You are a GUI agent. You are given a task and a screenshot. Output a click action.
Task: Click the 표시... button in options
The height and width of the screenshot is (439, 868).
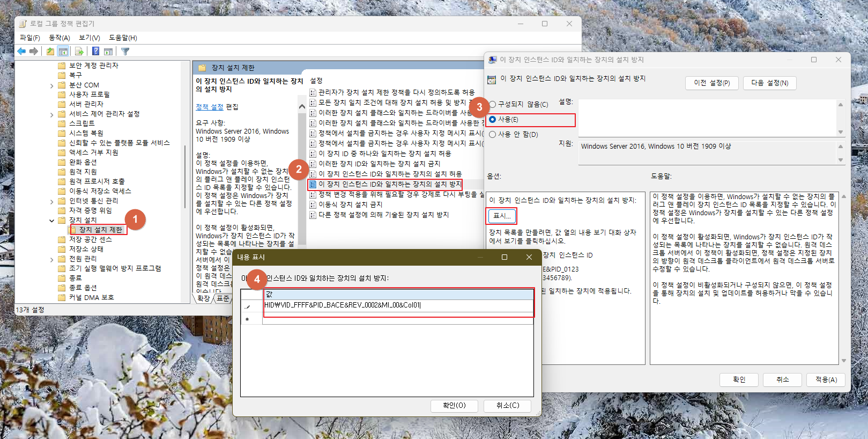[502, 216]
